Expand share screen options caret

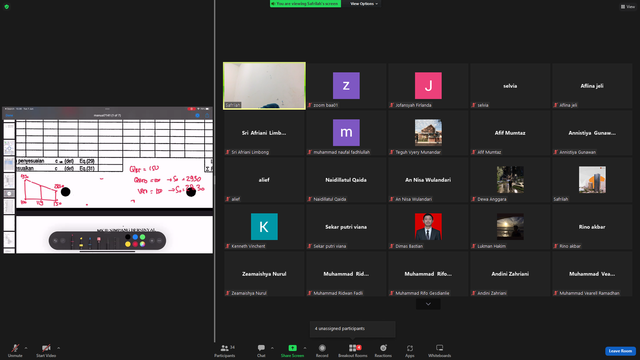point(304,348)
